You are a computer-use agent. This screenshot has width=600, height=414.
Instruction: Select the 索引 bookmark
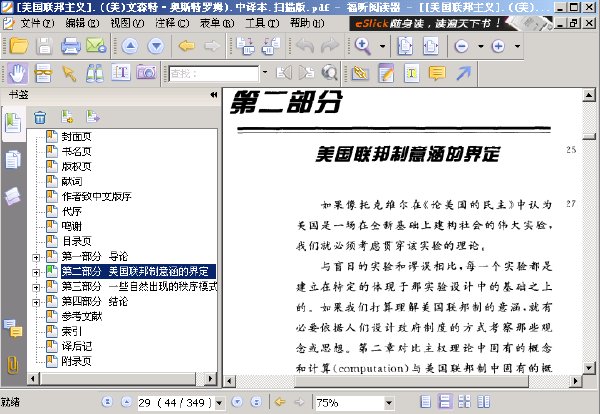pyautogui.click(x=72, y=331)
